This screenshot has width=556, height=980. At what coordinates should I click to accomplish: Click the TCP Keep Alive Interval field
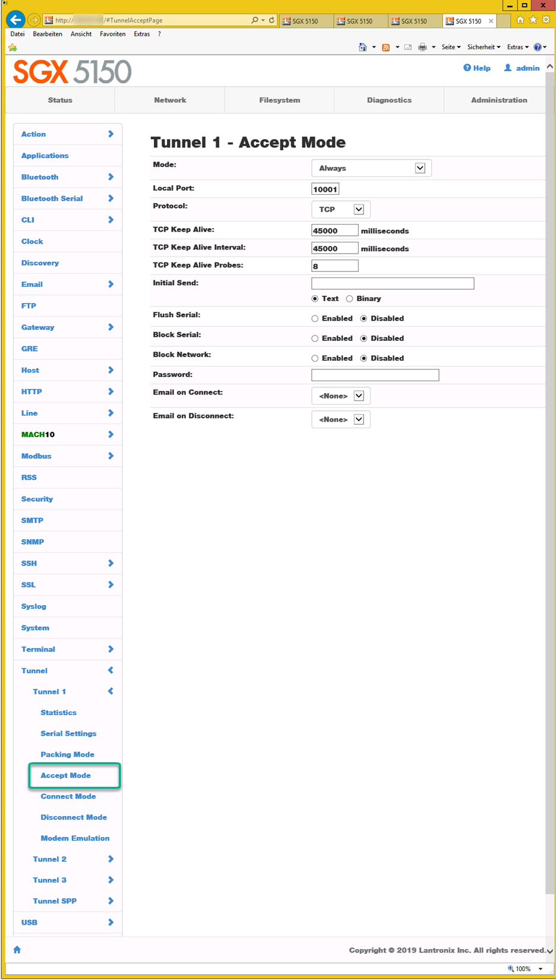click(x=334, y=248)
